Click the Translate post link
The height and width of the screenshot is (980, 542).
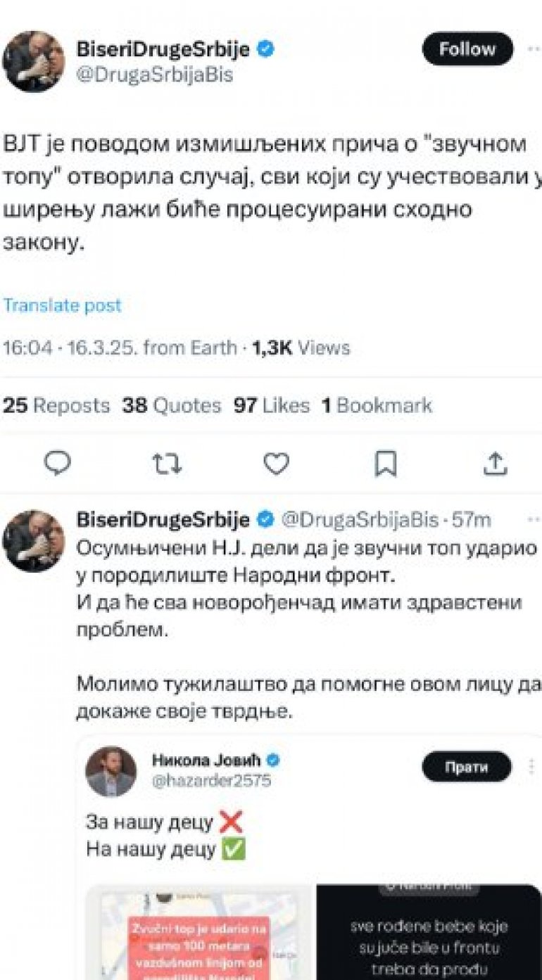pos(63,305)
